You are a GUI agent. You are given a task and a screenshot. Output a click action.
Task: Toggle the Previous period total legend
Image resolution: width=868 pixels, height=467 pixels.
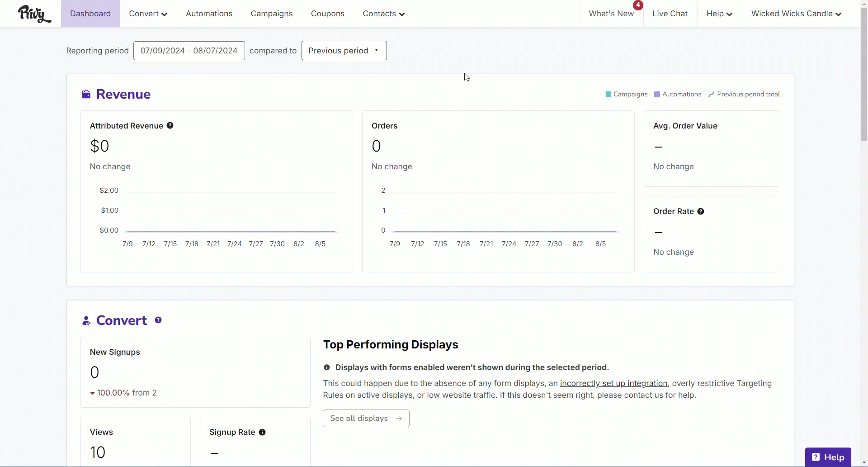coord(744,94)
